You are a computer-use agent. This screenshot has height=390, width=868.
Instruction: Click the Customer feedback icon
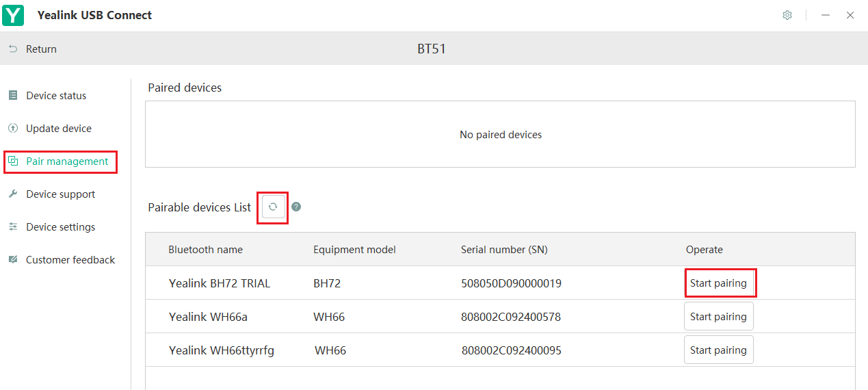[12, 260]
